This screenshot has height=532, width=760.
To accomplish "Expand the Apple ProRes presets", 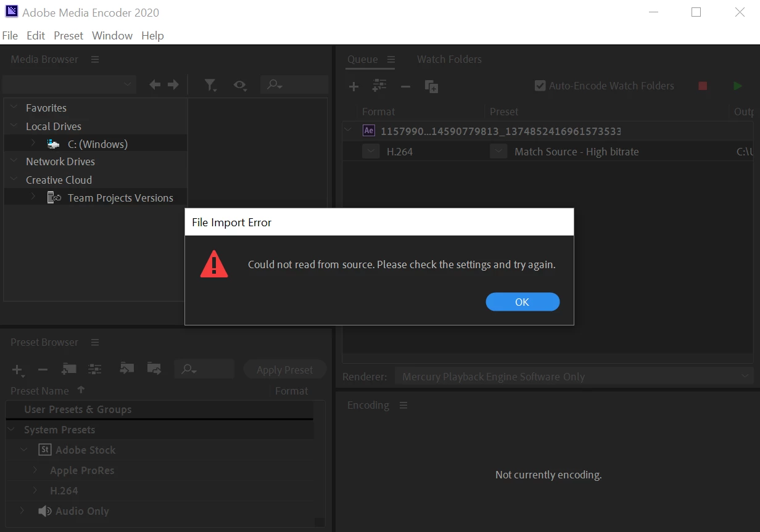I will [35, 470].
